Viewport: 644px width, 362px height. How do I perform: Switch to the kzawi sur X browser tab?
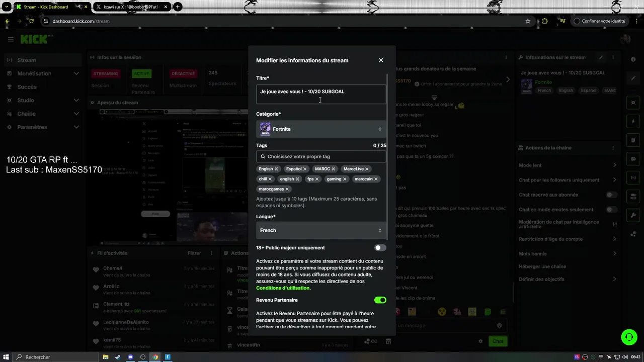pos(131,7)
